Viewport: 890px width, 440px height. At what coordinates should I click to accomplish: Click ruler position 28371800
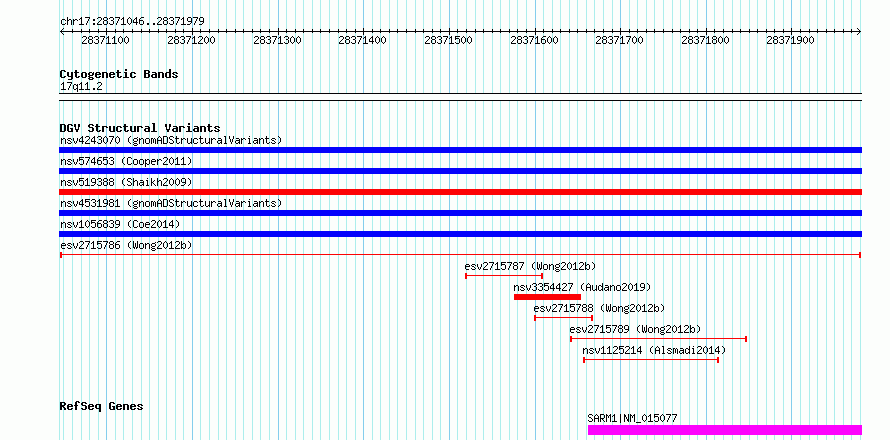click(x=706, y=41)
